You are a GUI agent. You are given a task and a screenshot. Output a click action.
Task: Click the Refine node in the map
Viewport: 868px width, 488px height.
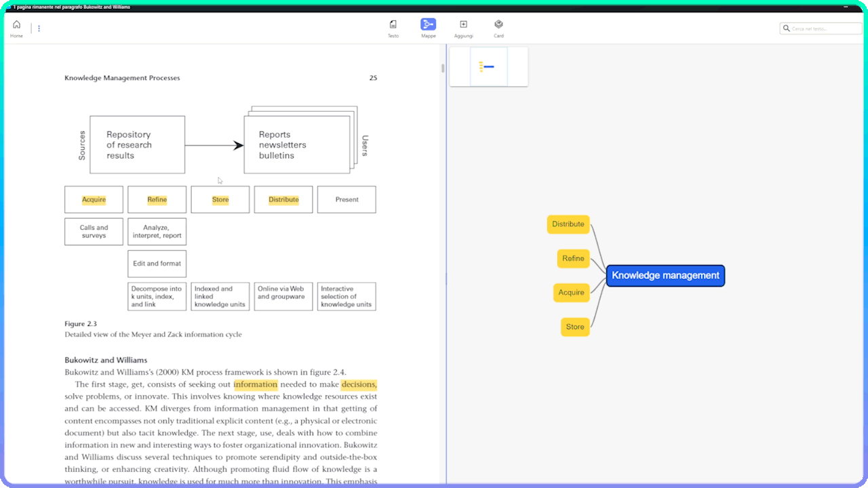[x=573, y=258]
